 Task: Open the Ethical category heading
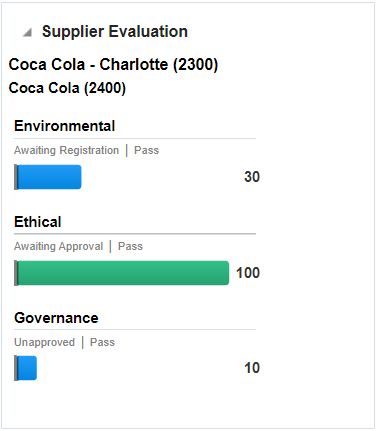pos(38,222)
